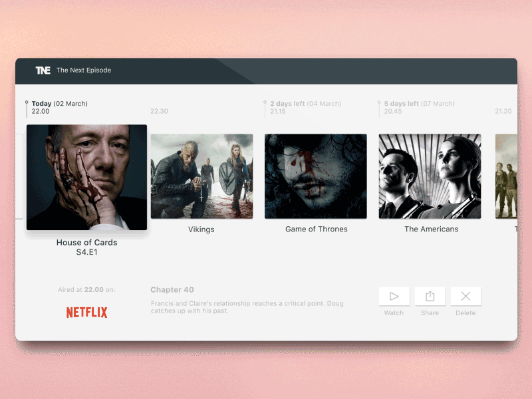532x399 pixels.
Task: Select the Game of Thrones thumbnail
Action: [x=316, y=176]
